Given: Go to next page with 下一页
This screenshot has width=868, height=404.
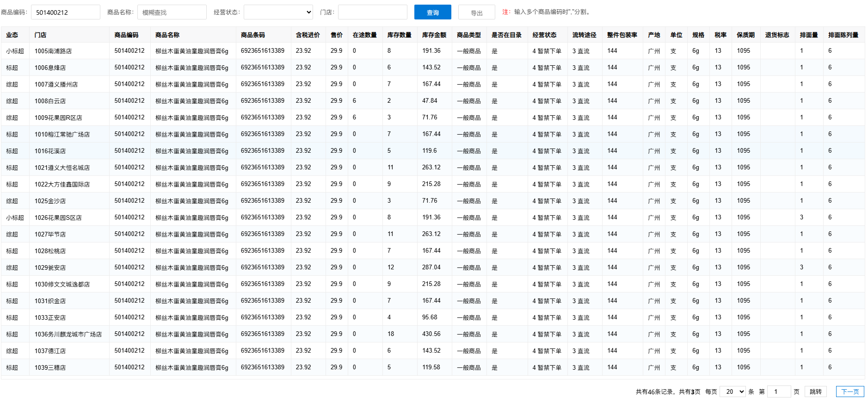Looking at the screenshot, I should [x=850, y=392].
